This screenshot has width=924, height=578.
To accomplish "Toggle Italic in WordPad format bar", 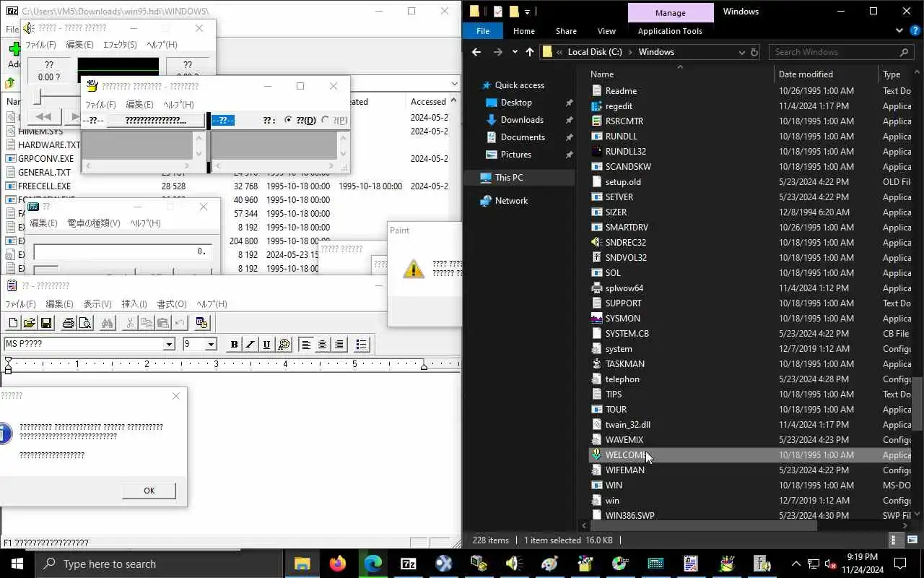I will 250,345.
